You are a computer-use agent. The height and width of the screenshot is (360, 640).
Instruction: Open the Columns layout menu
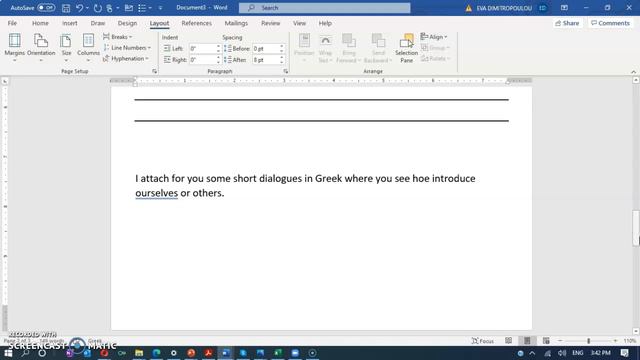(x=88, y=48)
